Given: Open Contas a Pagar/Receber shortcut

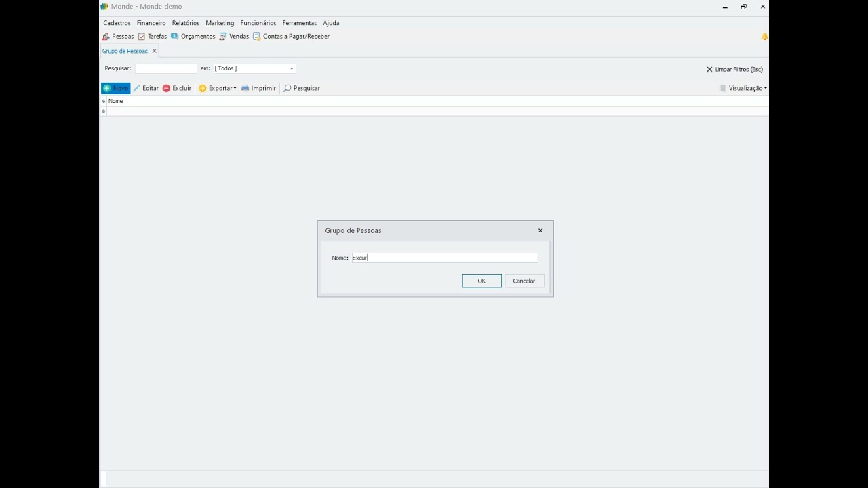Looking at the screenshot, I should click(x=291, y=37).
